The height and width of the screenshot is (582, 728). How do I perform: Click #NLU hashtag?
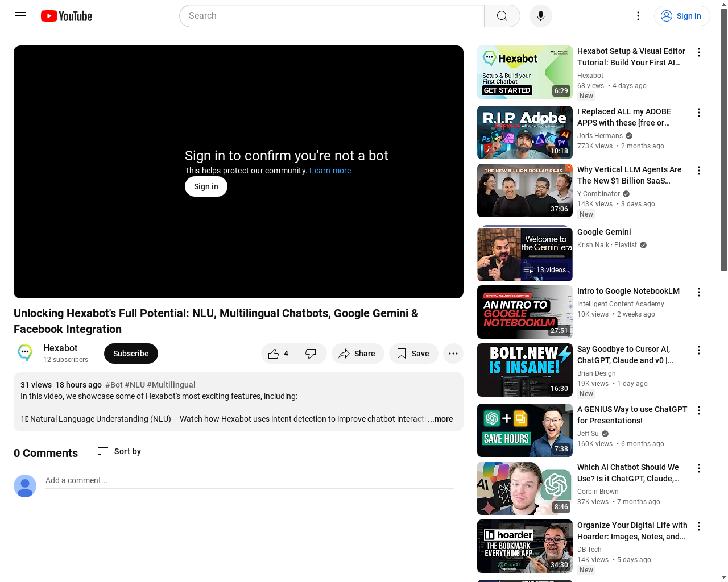(x=135, y=385)
